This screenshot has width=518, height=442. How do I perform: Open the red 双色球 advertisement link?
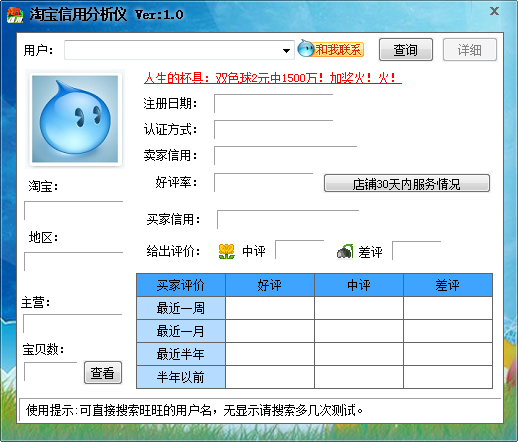(x=273, y=78)
